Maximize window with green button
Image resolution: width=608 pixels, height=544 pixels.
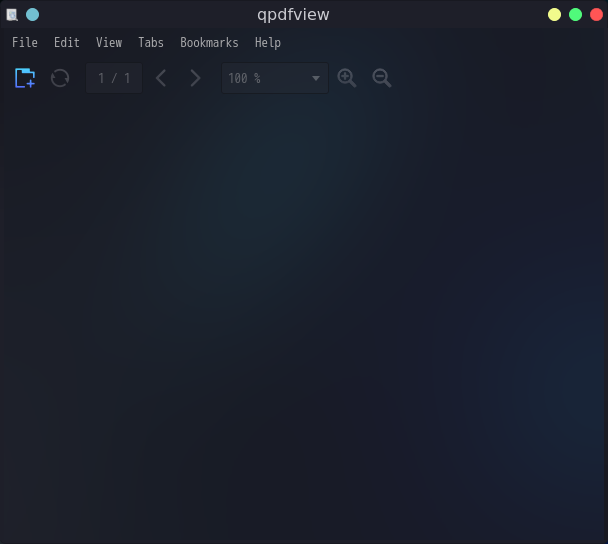(575, 15)
